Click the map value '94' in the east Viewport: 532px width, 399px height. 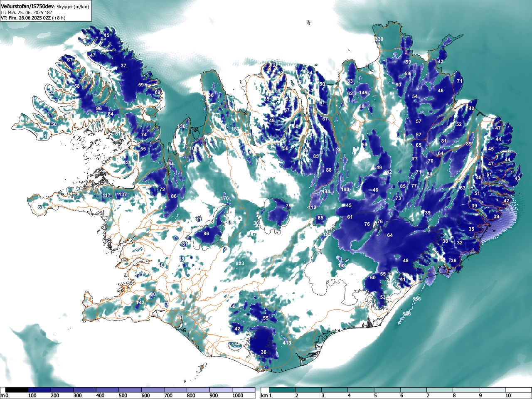429,174
